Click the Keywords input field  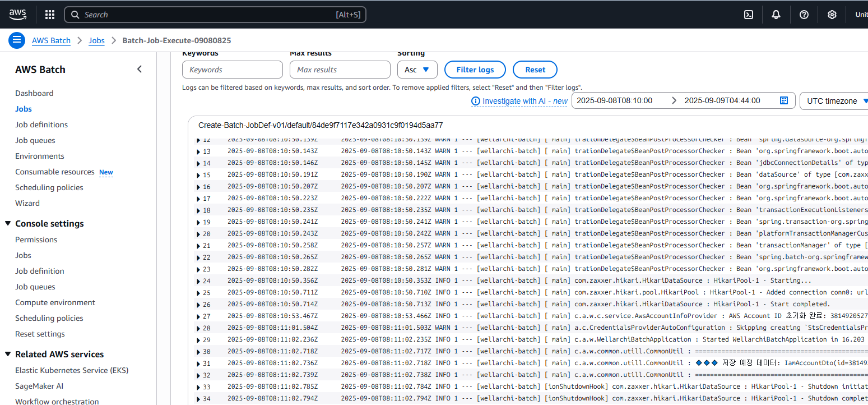233,70
